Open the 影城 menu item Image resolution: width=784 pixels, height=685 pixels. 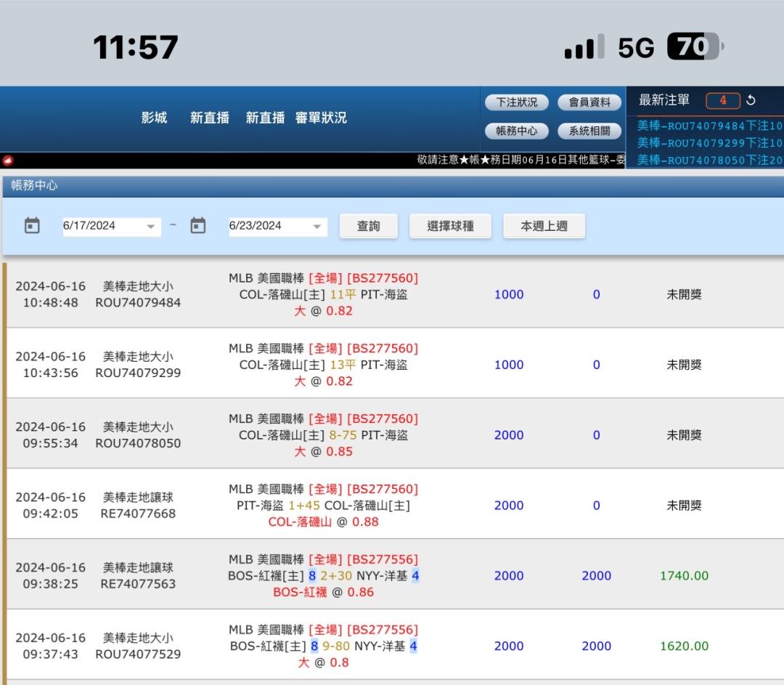pos(154,118)
